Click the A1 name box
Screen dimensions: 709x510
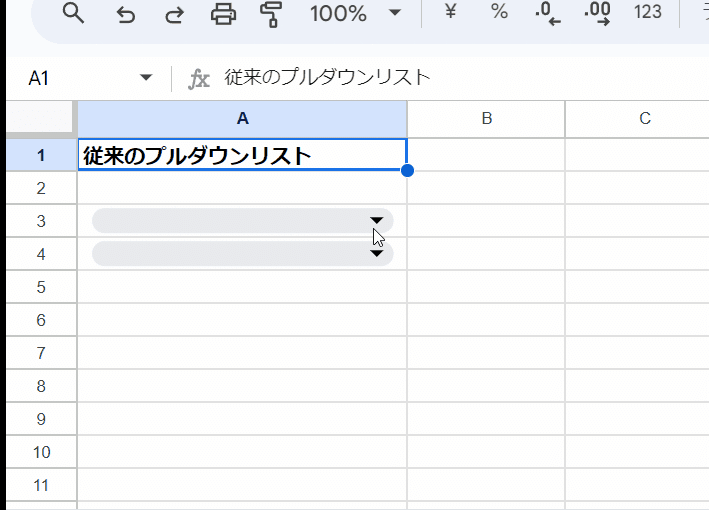39,78
